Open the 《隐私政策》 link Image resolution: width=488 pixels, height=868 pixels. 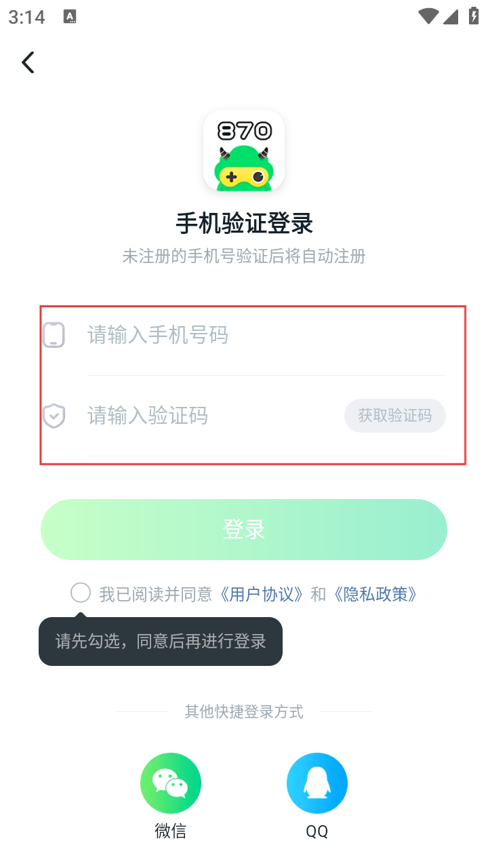point(375,595)
